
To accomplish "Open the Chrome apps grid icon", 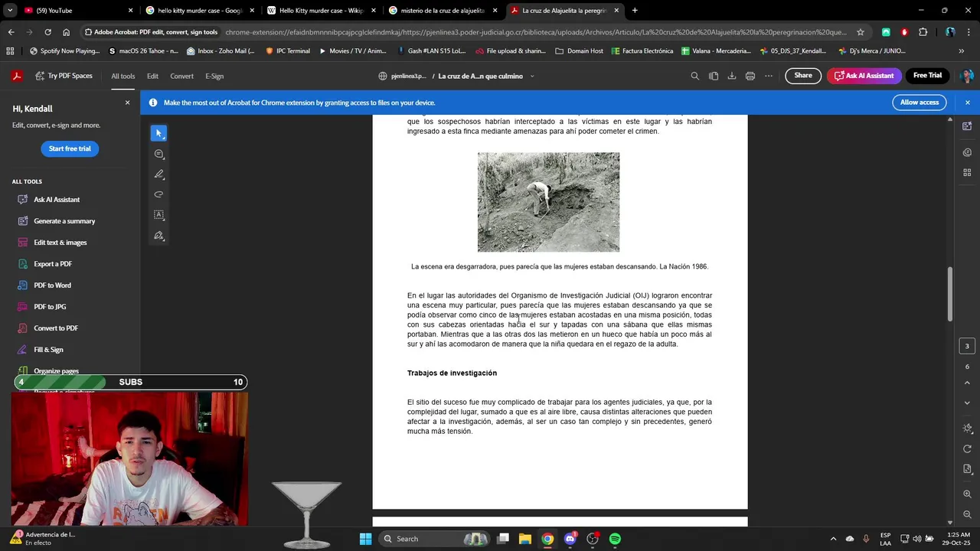I will (10, 51).
